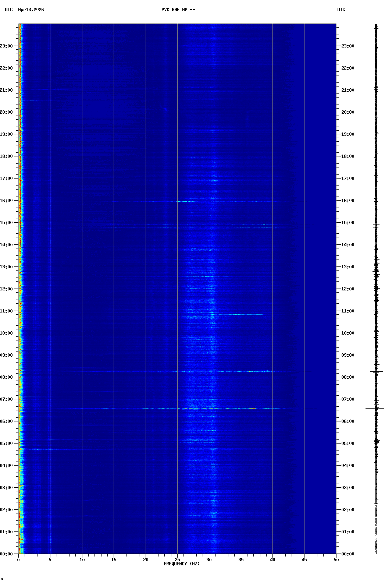Click the 08:00 label on right time axis
The image size is (392, 583).
tap(348, 377)
